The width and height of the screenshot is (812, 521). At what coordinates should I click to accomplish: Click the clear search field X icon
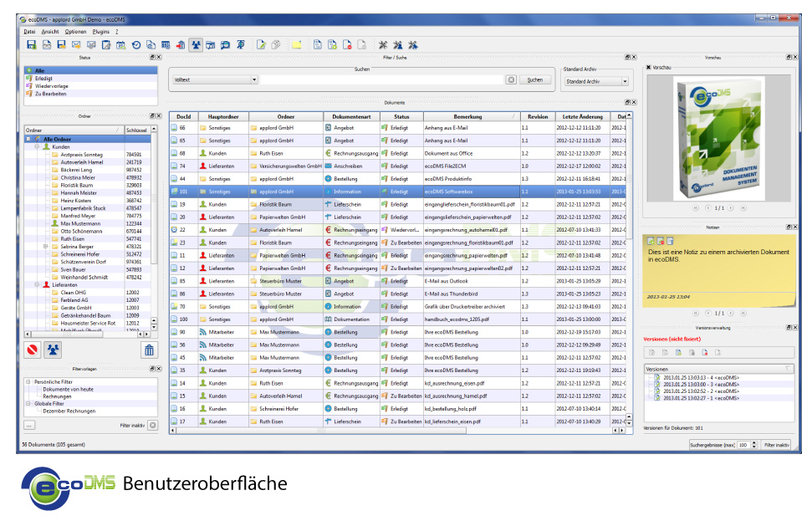(511, 79)
